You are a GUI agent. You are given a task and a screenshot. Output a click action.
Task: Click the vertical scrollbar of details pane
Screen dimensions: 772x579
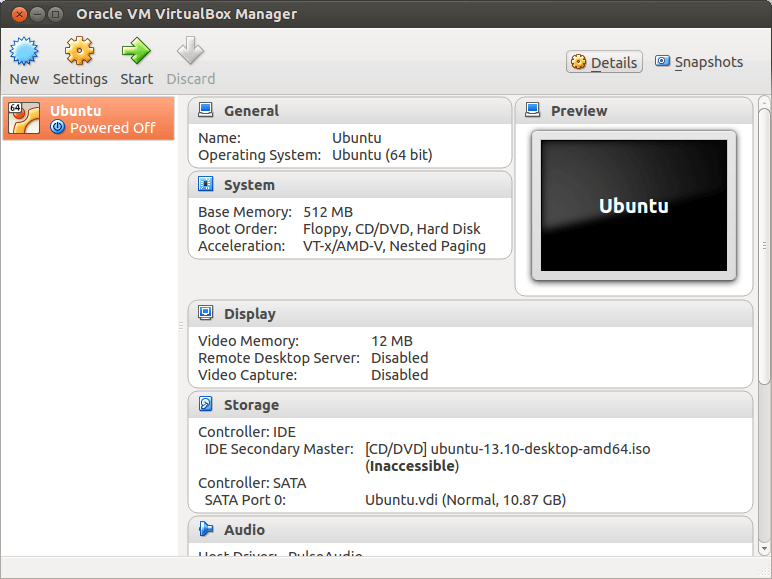tap(764, 246)
